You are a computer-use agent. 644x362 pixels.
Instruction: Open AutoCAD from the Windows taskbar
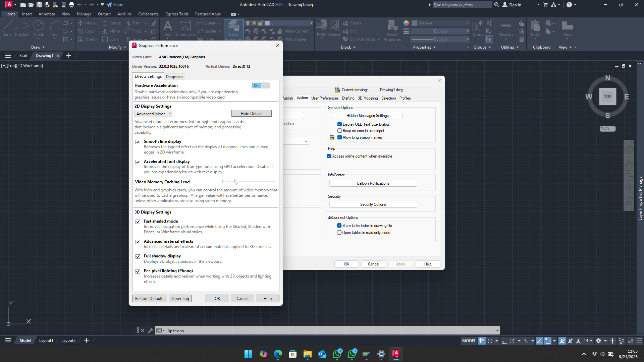tap(396, 354)
